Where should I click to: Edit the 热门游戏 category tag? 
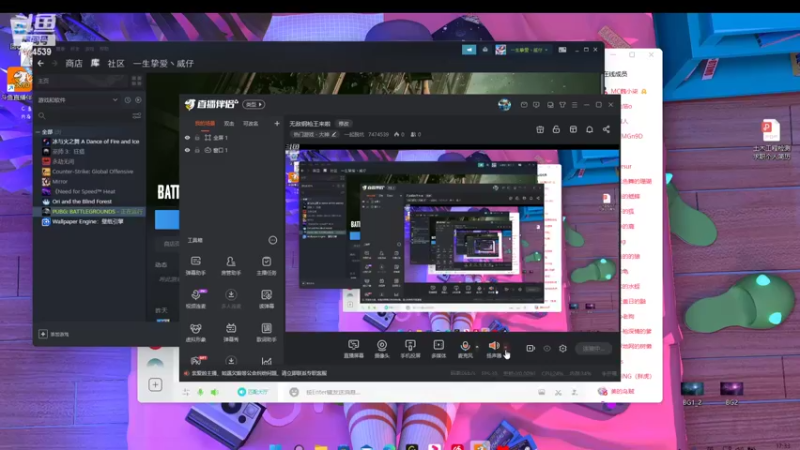[314, 135]
